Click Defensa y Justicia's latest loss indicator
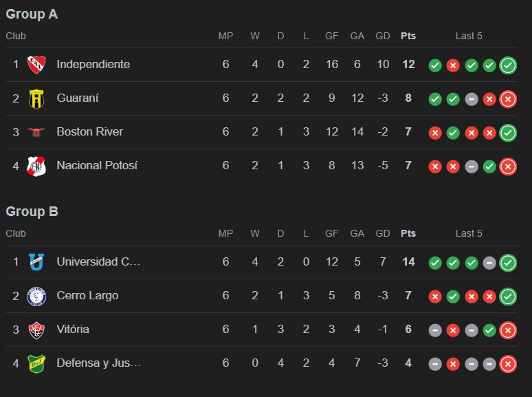Image resolution: width=532 pixels, height=397 pixels. point(508,364)
